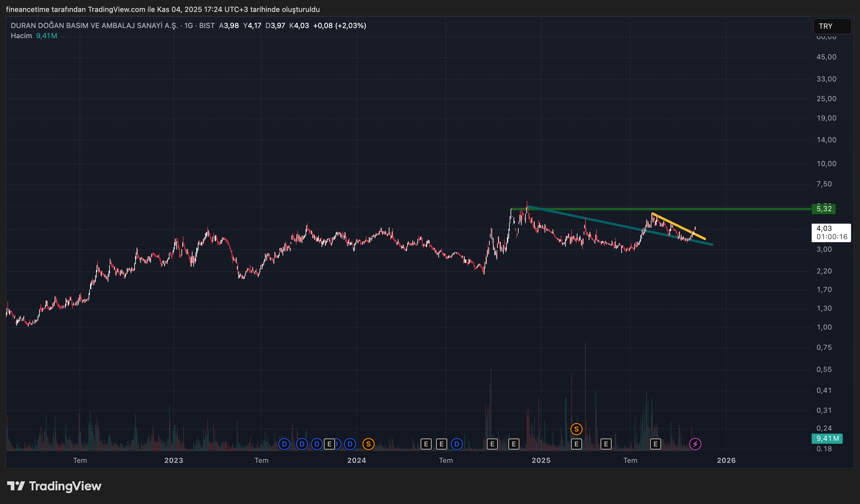The height and width of the screenshot is (504, 860).
Task: Click the 4,03 current price countdown label
Action: [831, 233]
